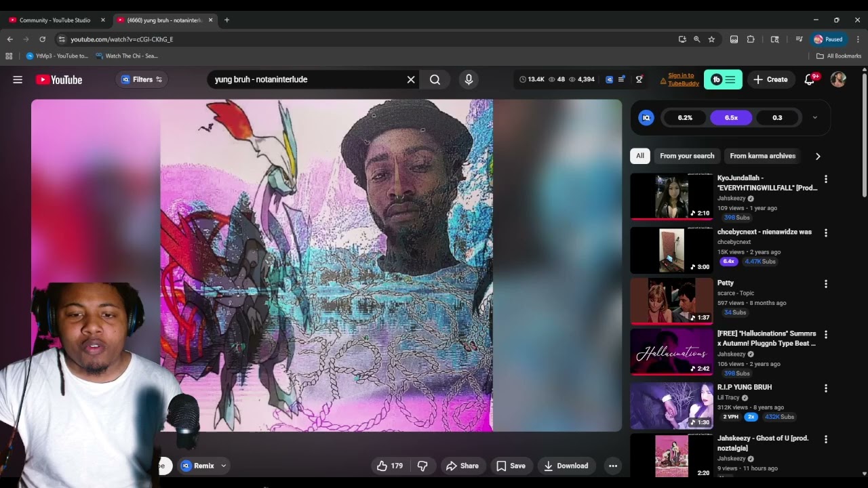This screenshot has height=488, width=868.
Task: Dislike the video with thumbs down
Action: (x=422, y=466)
